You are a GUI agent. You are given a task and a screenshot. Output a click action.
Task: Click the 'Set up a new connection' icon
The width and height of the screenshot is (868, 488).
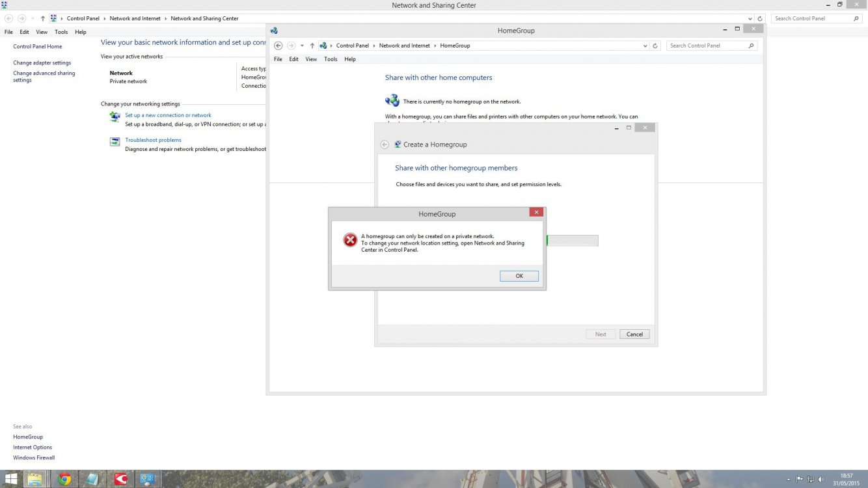click(115, 116)
